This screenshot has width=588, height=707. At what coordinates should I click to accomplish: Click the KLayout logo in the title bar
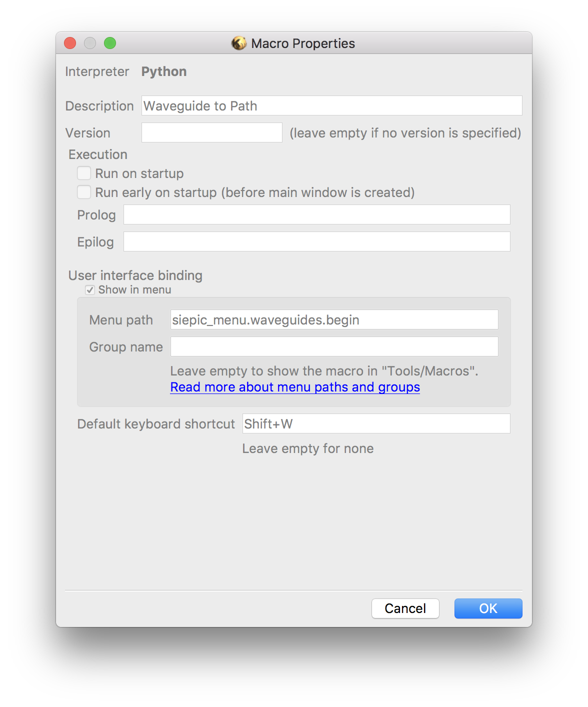239,43
